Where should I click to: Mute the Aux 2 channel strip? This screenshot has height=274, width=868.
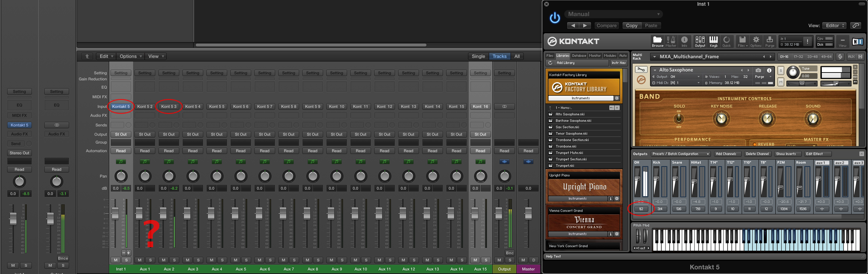pyautogui.click(x=164, y=260)
